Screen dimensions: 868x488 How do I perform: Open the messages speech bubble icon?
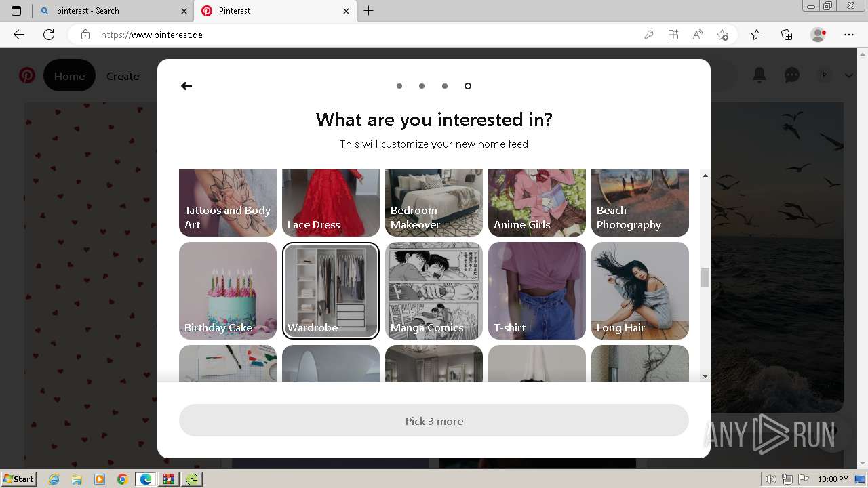(x=792, y=75)
